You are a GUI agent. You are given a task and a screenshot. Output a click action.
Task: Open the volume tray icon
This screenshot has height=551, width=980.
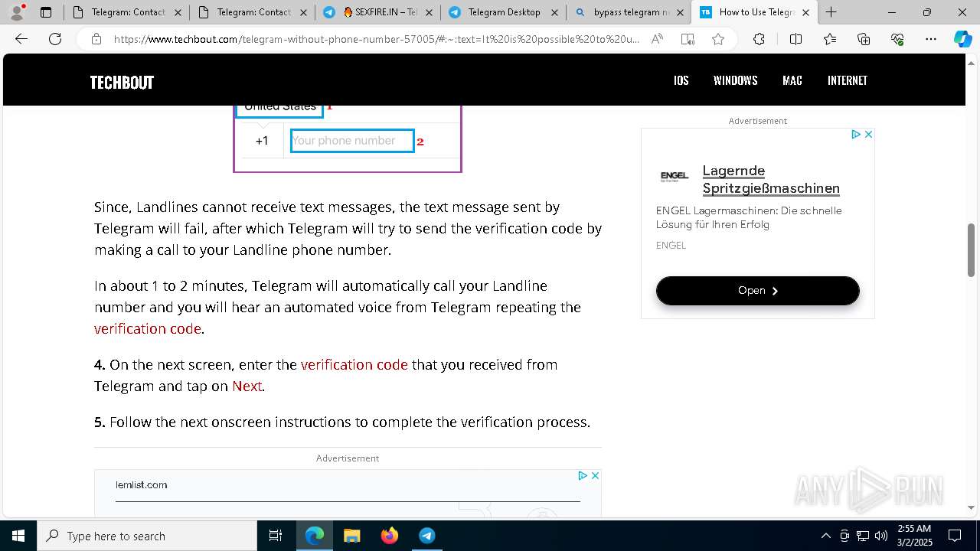(x=881, y=536)
